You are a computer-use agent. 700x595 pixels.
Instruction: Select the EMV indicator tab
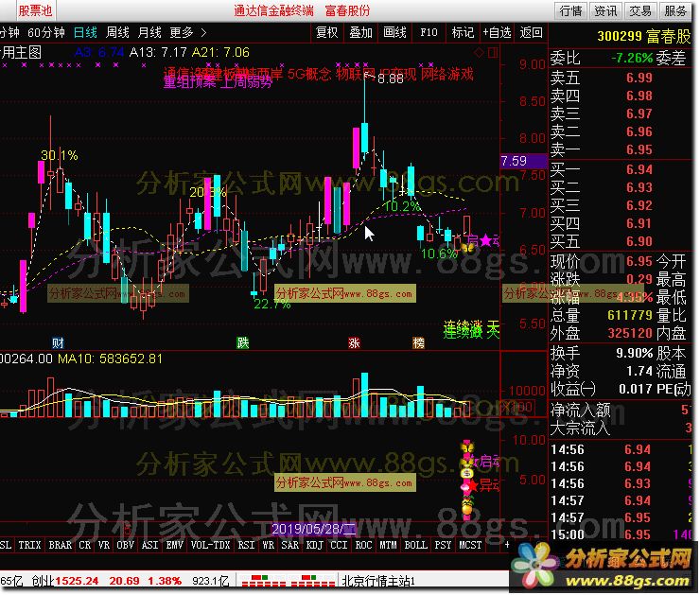point(174,545)
